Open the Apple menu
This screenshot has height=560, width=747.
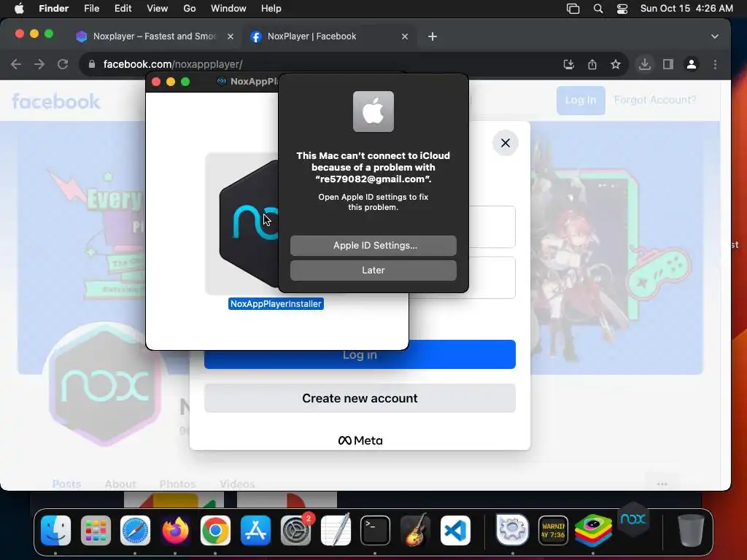(x=18, y=9)
